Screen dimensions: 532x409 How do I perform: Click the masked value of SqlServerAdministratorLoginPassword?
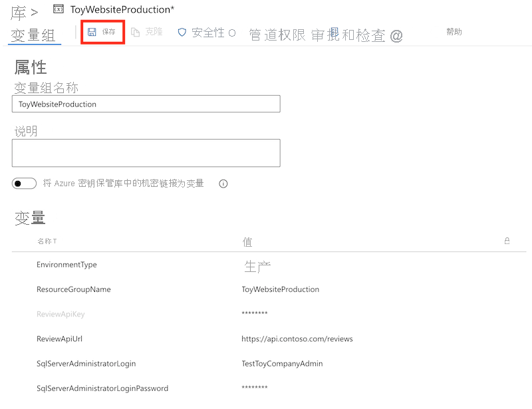pos(255,387)
